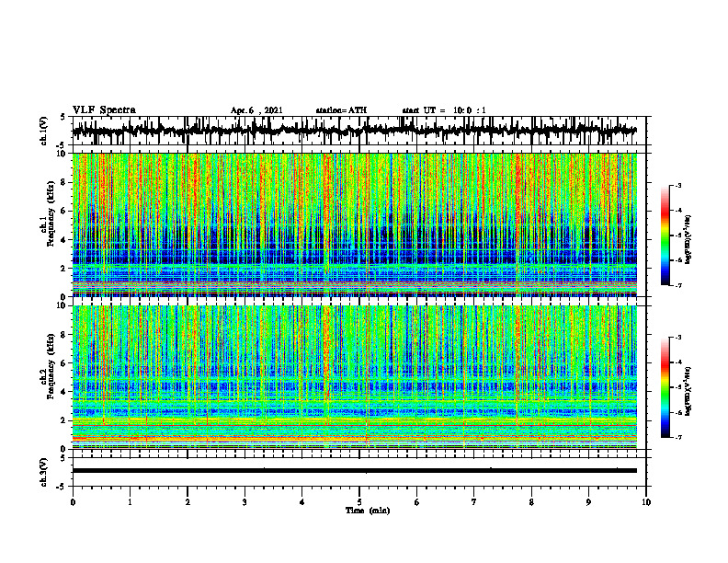Click the "-5" voltage tick of ch.3(V) axis
The width and height of the screenshot is (728, 563).
[63, 487]
